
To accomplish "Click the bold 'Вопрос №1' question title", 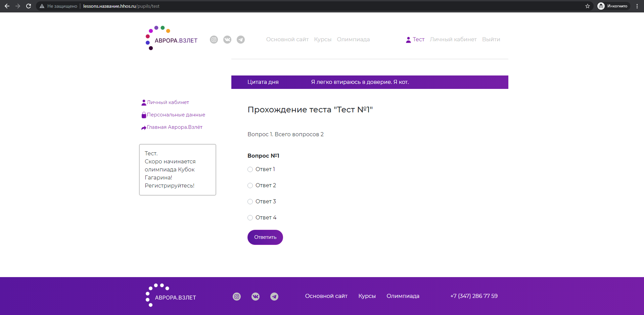I will pos(263,156).
